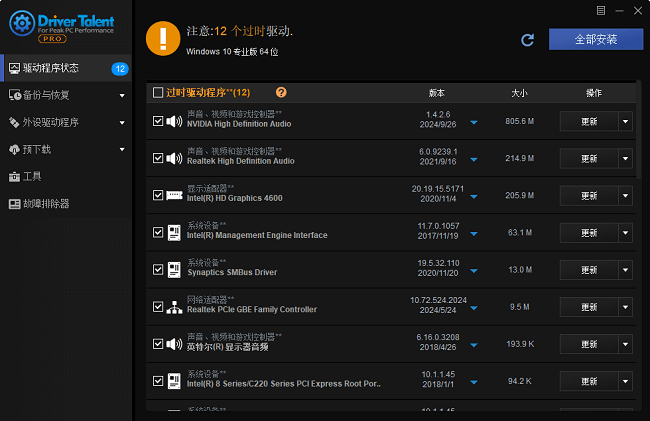The width and height of the screenshot is (650, 421).
Task: Open 工具 sidebar item
Action: click(66, 177)
